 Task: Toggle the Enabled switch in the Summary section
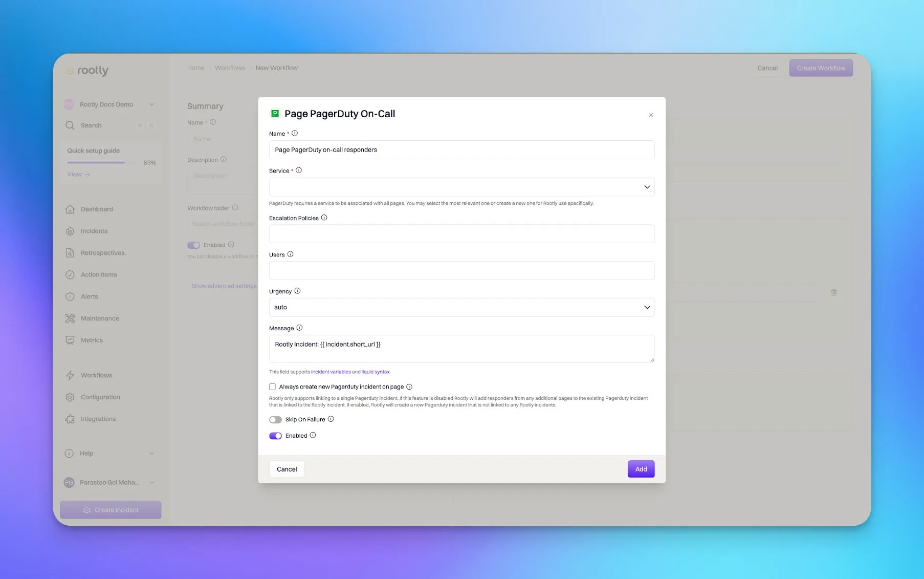(x=193, y=245)
